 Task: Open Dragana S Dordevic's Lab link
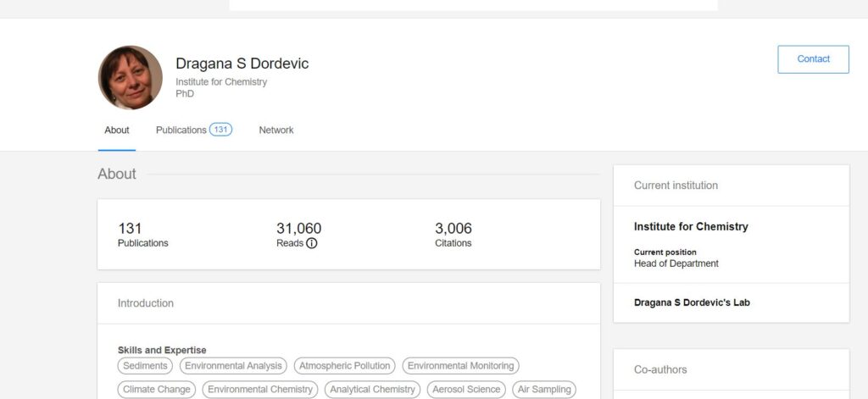(692, 302)
